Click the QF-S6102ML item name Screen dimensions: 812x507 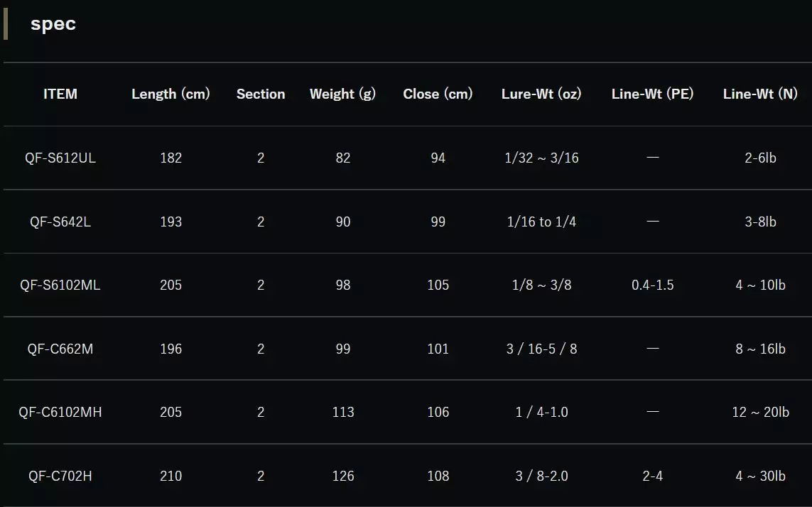[x=60, y=285]
